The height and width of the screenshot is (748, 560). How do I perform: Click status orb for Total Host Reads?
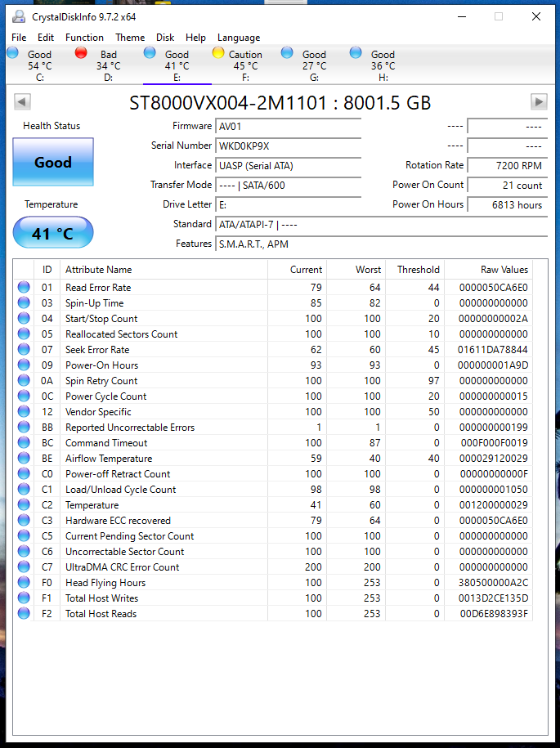point(24,613)
